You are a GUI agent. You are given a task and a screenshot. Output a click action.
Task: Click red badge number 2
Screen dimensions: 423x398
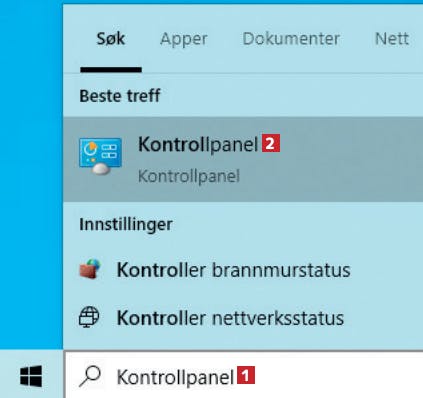tap(271, 143)
